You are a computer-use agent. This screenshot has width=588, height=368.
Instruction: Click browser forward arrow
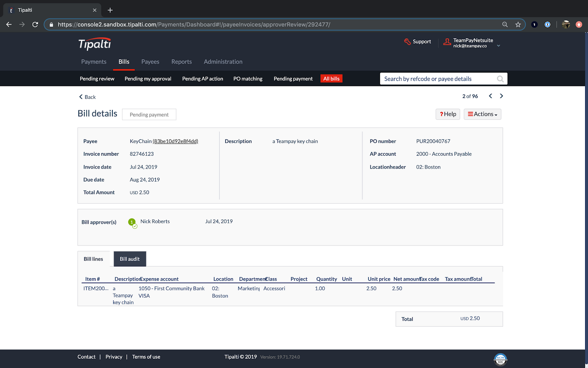22,24
